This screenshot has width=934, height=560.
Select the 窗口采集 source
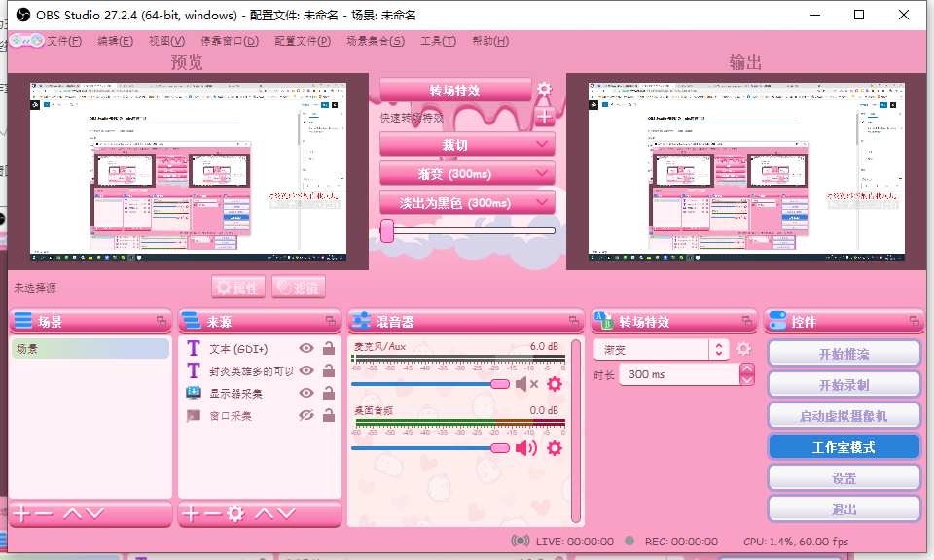point(230,416)
